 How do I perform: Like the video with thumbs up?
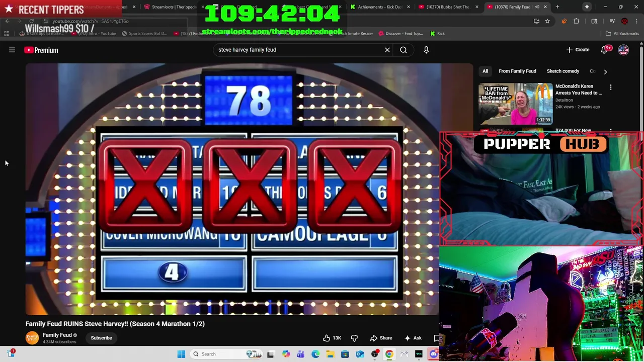[x=332, y=338]
